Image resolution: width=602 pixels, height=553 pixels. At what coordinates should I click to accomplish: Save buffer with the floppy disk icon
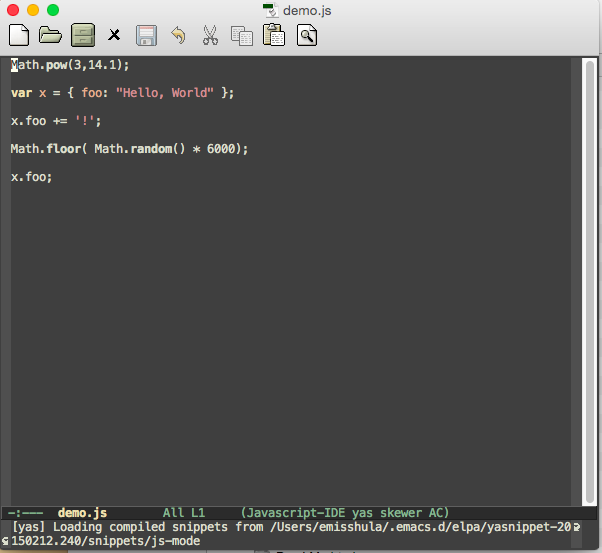(x=146, y=36)
